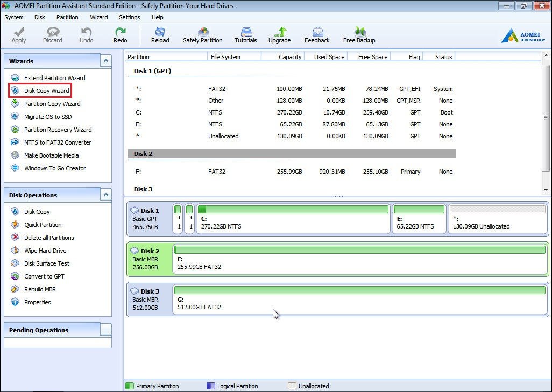This screenshot has width=552, height=392.
Task: Click the Upgrade arrow icon
Action: click(280, 32)
